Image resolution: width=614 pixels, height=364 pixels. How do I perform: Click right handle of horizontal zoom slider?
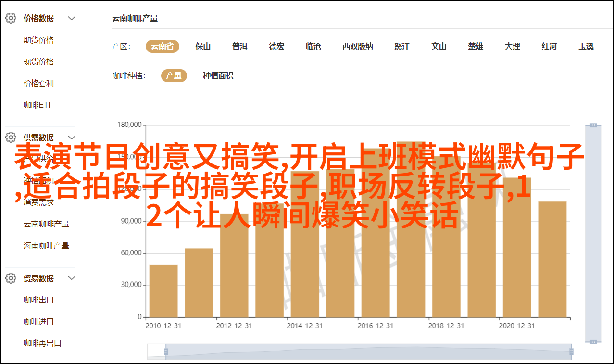coord(571,352)
